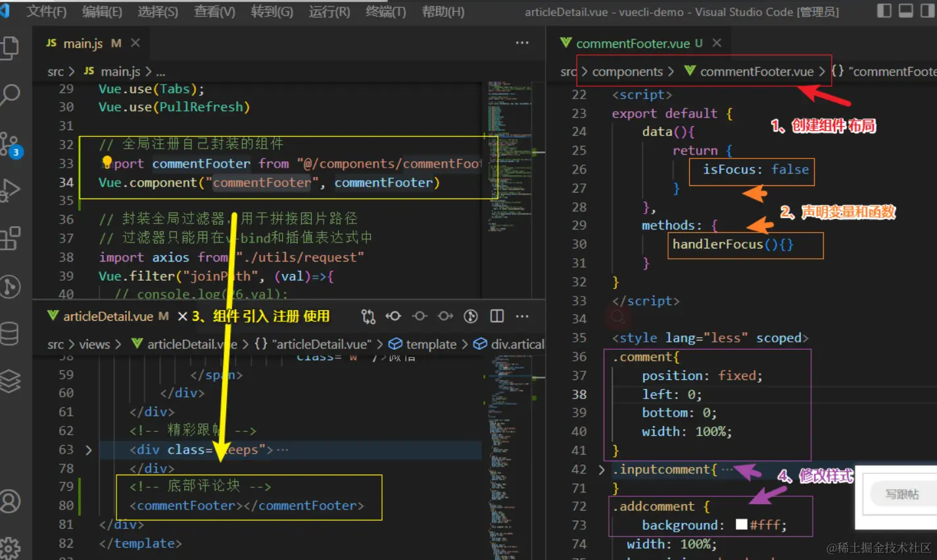Click 'position: fixed;' on line 37
The width and height of the screenshot is (937, 560).
[702, 375]
